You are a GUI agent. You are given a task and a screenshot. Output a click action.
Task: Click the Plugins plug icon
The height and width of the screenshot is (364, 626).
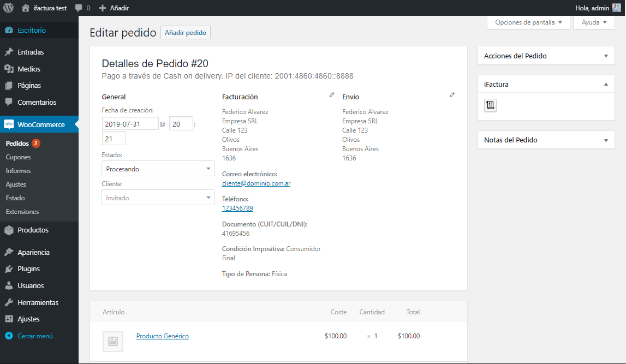(x=9, y=269)
